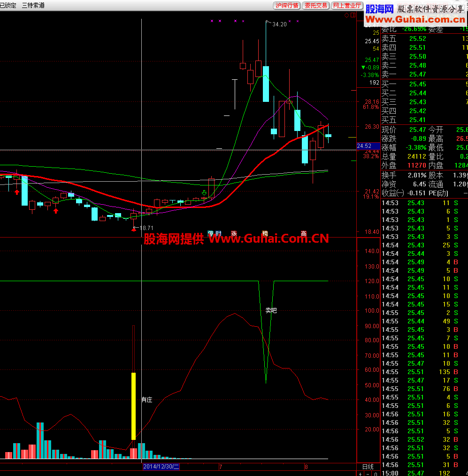Click the 外盘 11270 value
The width and height of the screenshot is (468, 476).
(417, 165)
